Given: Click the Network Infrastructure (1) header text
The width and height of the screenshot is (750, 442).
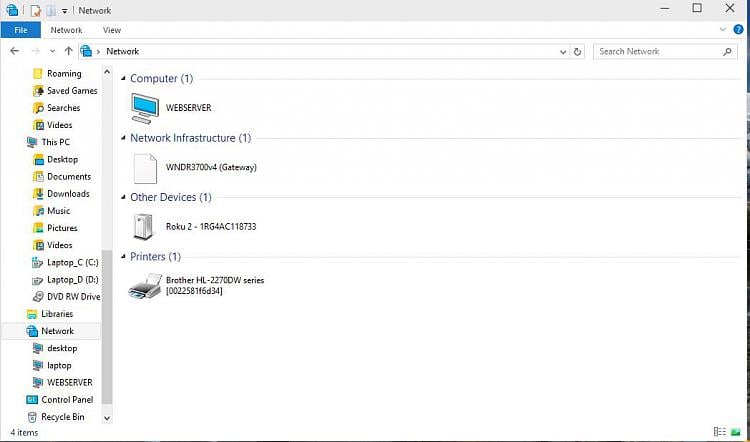Looking at the screenshot, I should [x=190, y=138].
